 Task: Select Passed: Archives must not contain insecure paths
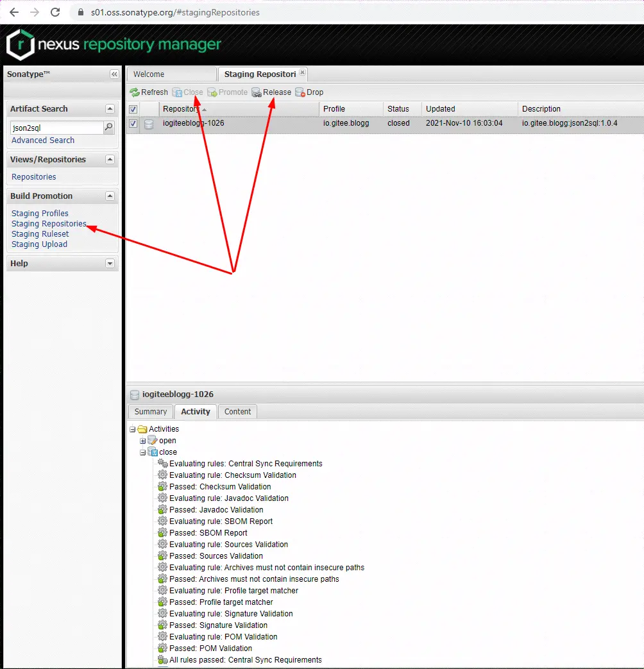point(255,579)
